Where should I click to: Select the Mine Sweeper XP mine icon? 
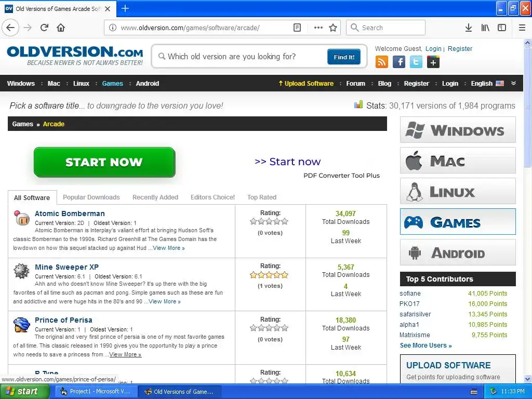pyautogui.click(x=22, y=271)
